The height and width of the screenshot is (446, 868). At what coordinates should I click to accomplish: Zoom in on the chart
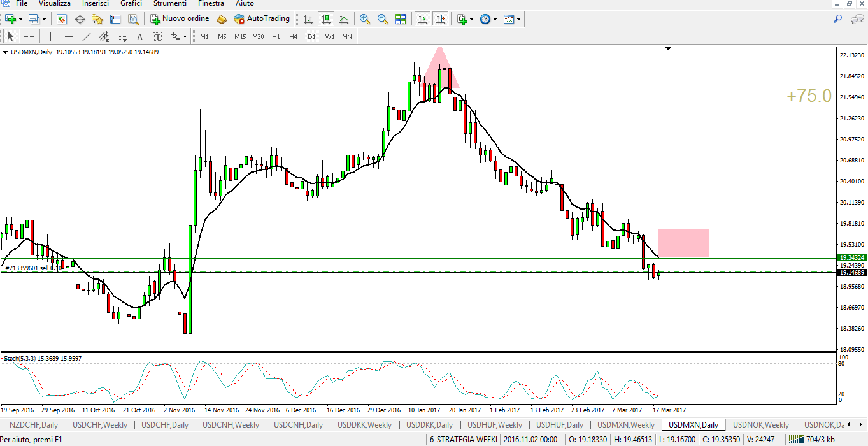pyautogui.click(x=365, y=19)
